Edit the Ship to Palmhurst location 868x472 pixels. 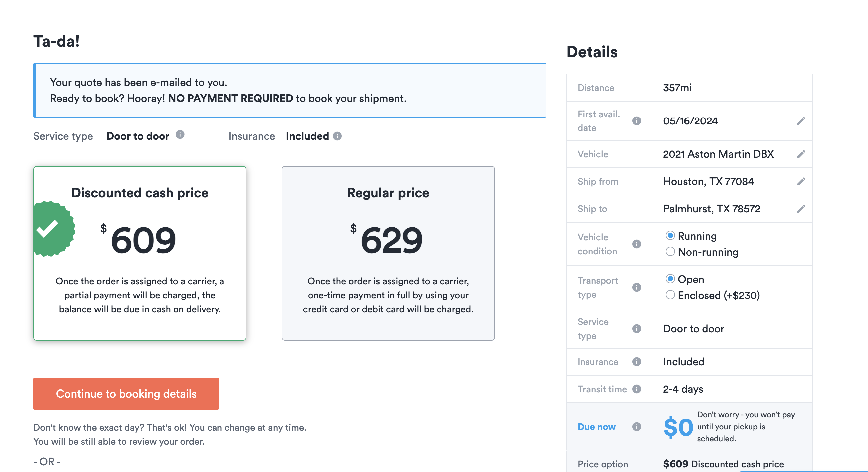point(801,209)
